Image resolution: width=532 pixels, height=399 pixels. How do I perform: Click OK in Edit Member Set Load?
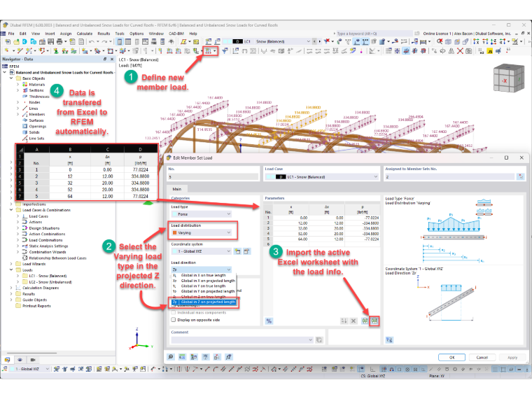pyautogui.click(x=452, y=358)
